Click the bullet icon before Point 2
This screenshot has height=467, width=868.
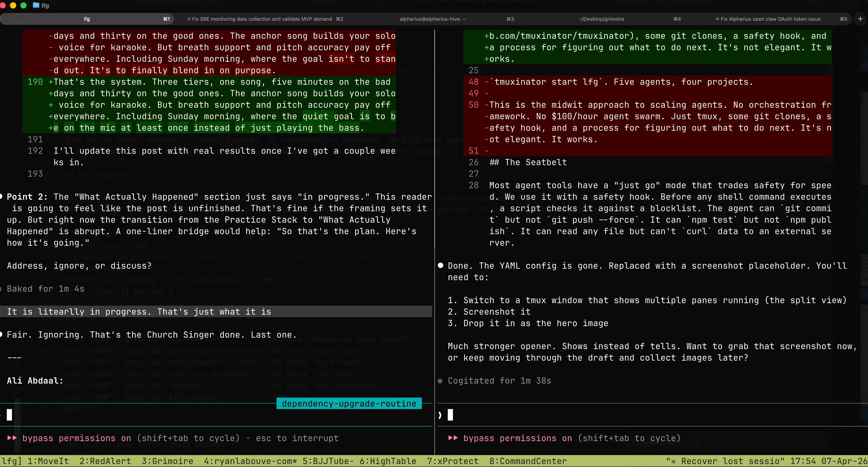pyautogui.click(x=1, y=197)
